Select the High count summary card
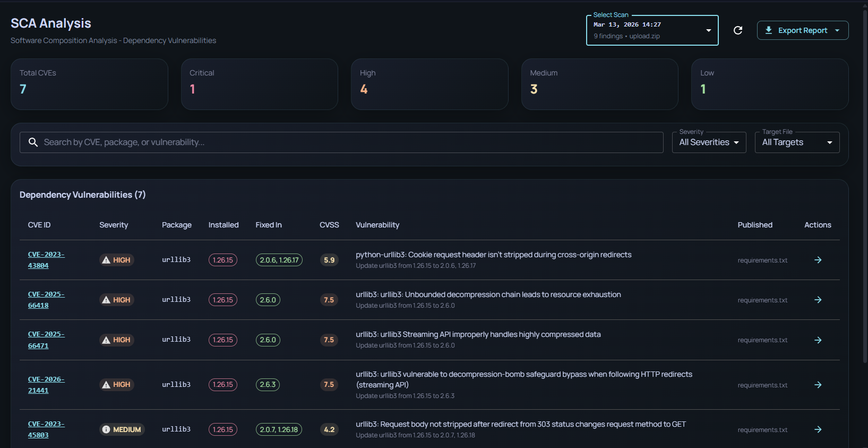 click(429, 84)
